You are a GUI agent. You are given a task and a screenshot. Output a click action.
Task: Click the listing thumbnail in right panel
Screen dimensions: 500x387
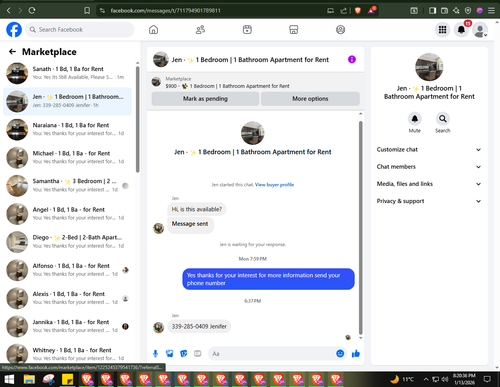429,67
